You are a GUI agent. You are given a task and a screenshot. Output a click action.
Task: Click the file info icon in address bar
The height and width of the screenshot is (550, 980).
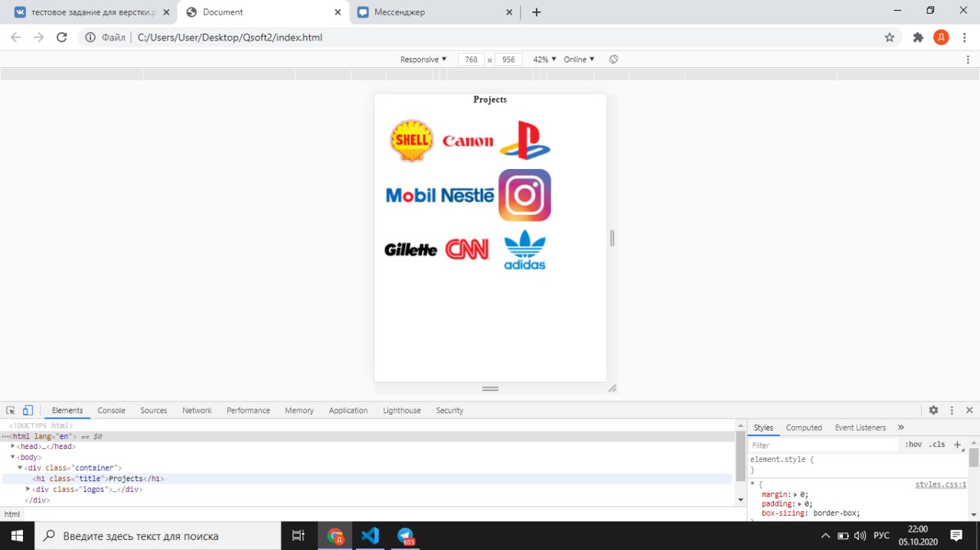pos(90,37)
